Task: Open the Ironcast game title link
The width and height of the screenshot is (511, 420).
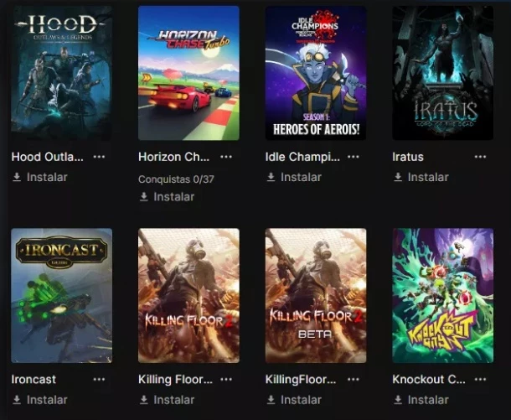Action: click(34, 379)
